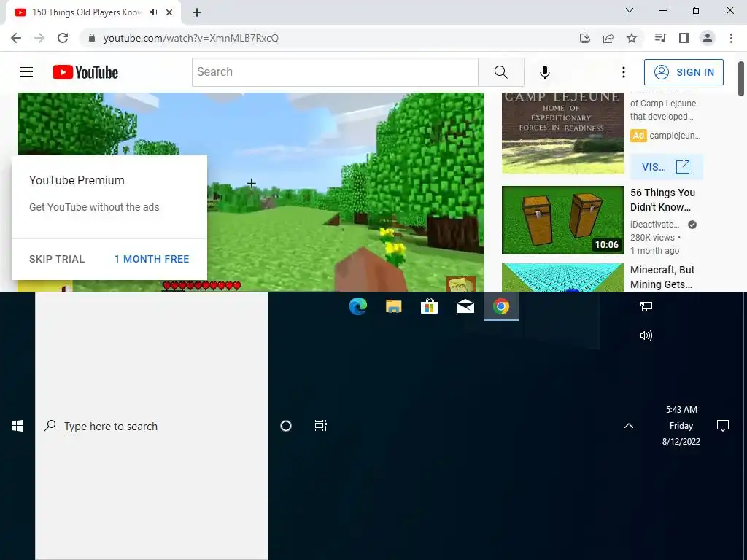Open Chrome media controls icon
Viewport: 747px width, 560px height.
[x=660, y=38]
